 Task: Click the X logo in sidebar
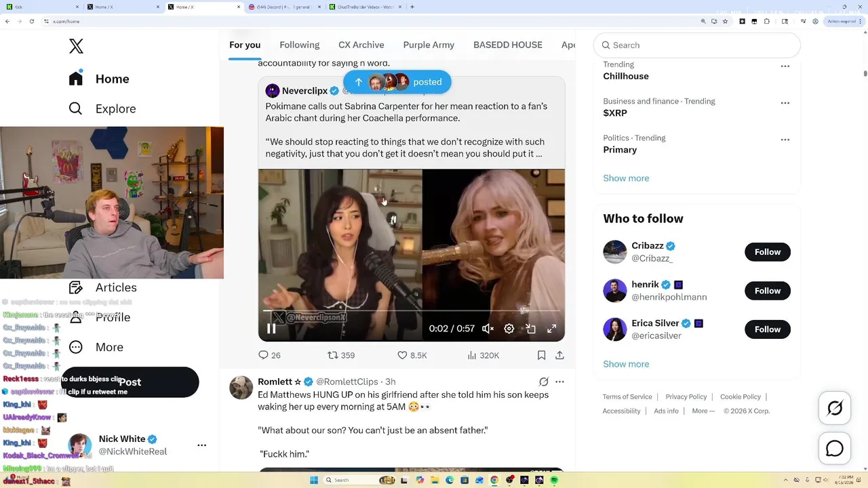(76, 46)
